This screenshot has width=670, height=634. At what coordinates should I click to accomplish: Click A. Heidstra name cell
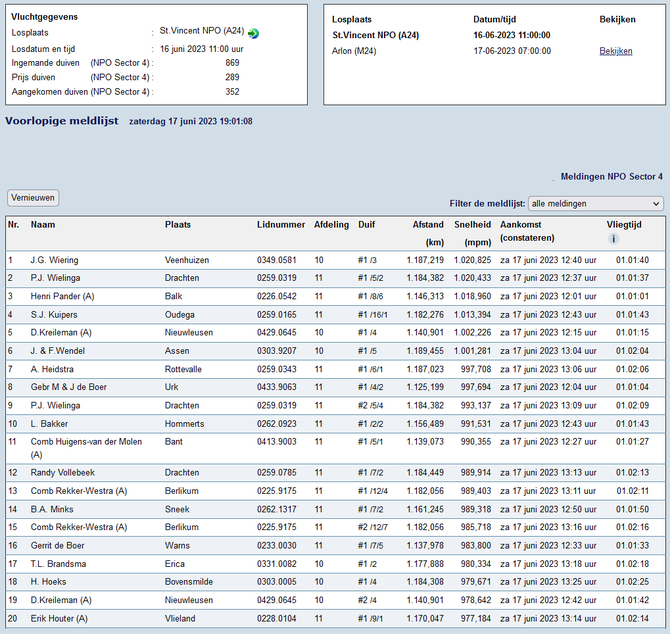click(52, 369)
